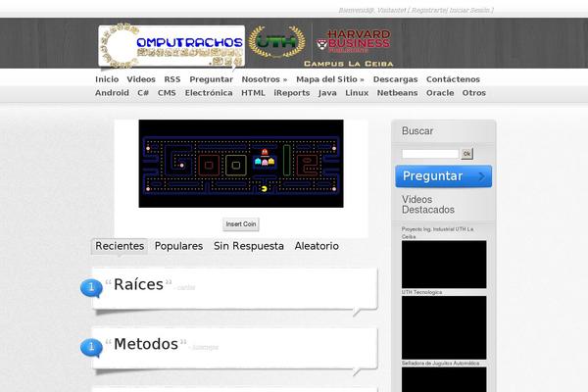
Task: Click the Insert Coin button
Action: (x=241, y=224)
